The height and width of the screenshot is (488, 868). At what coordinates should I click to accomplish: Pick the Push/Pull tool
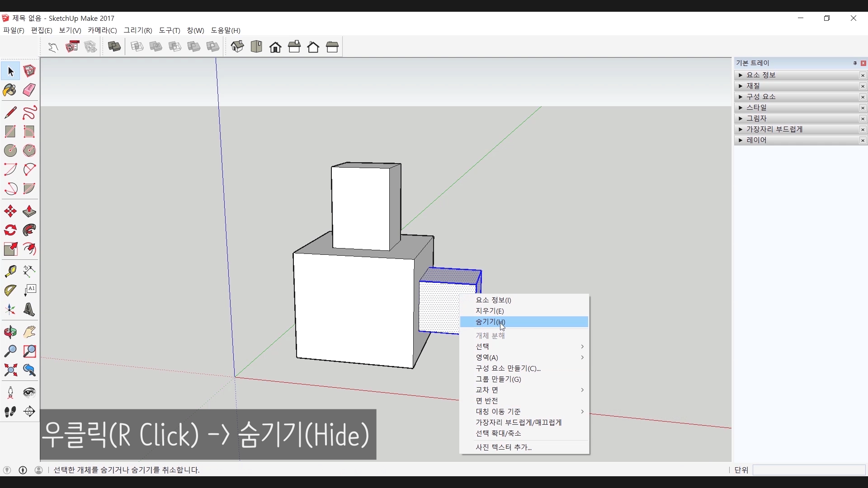pos(29,211)
